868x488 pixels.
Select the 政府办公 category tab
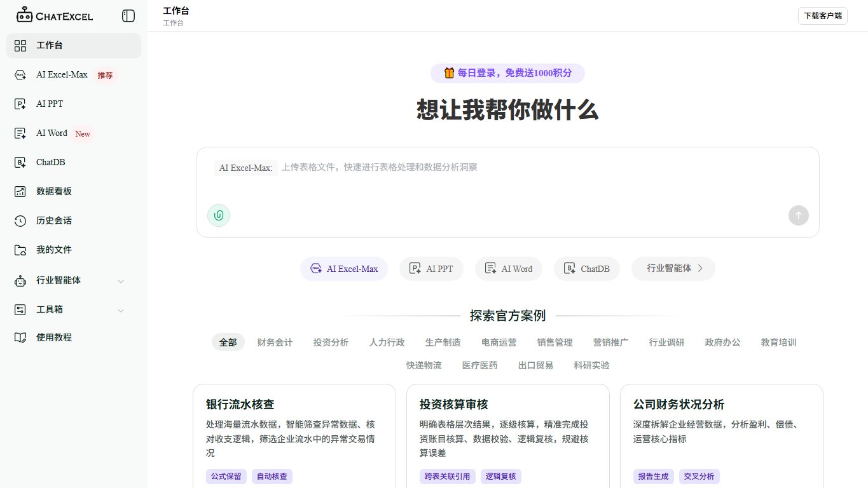723,342
